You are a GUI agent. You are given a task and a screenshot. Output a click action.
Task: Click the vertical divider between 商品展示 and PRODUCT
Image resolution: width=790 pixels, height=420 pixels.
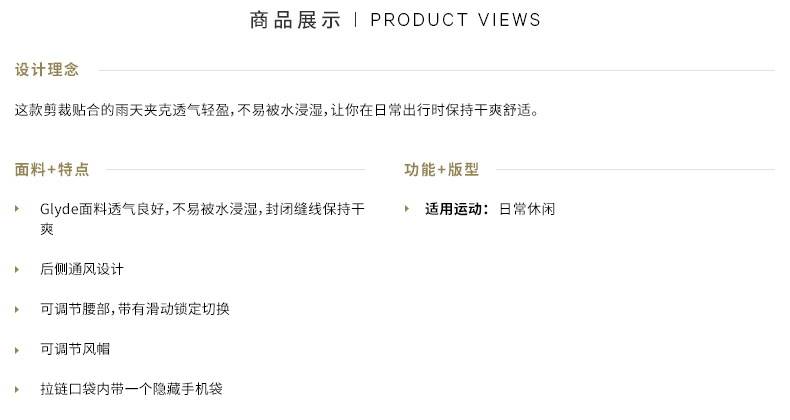click(356, 20)
